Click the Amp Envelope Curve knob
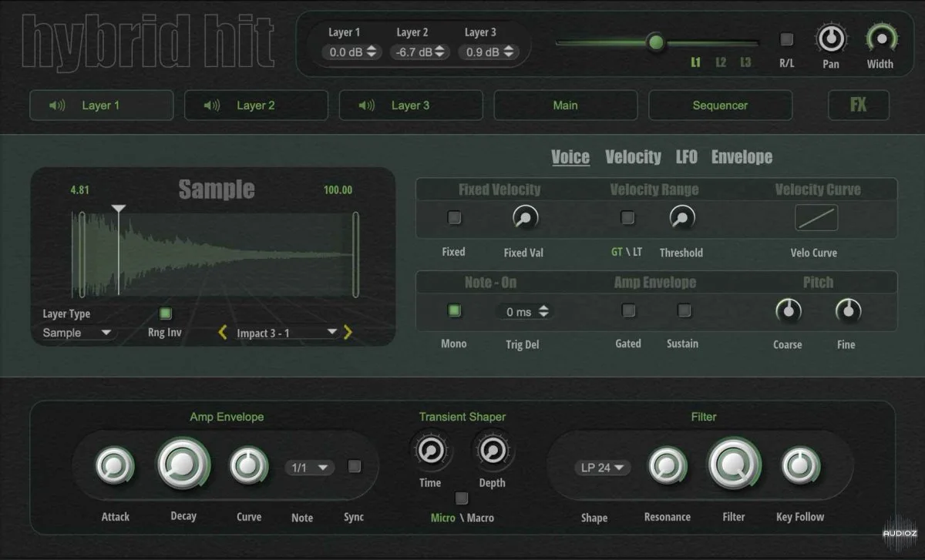 248,466
